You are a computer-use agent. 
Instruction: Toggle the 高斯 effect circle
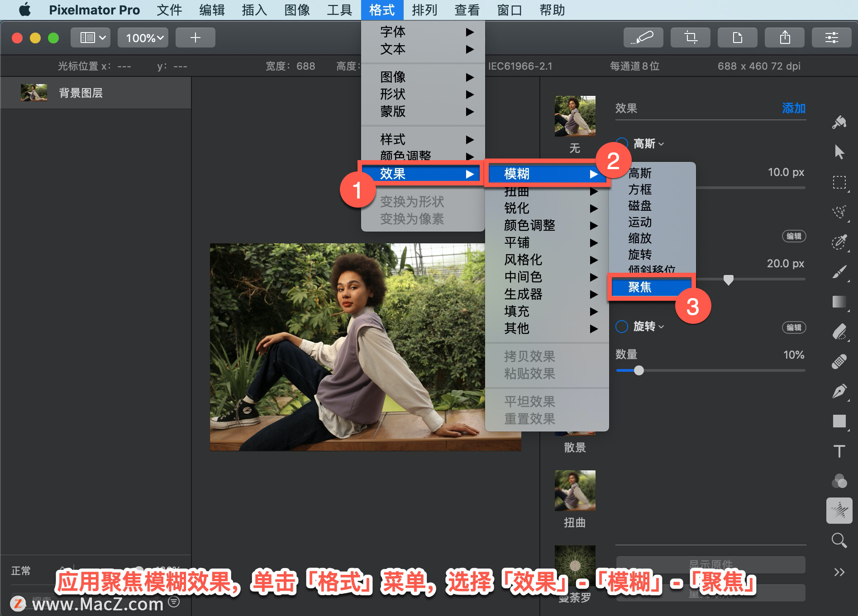click(622, 143)
